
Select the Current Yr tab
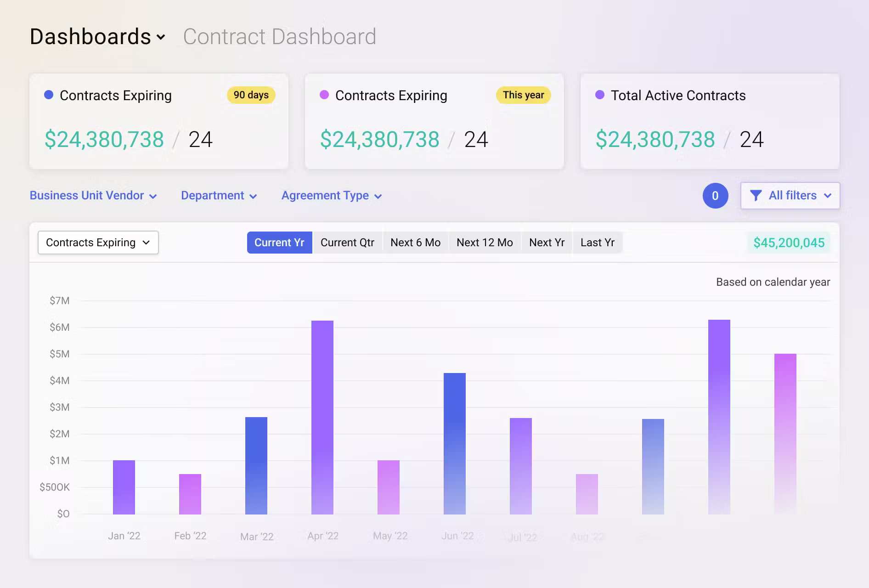279,243
